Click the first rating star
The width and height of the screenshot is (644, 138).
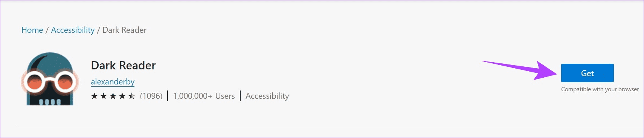click(95, 96)
